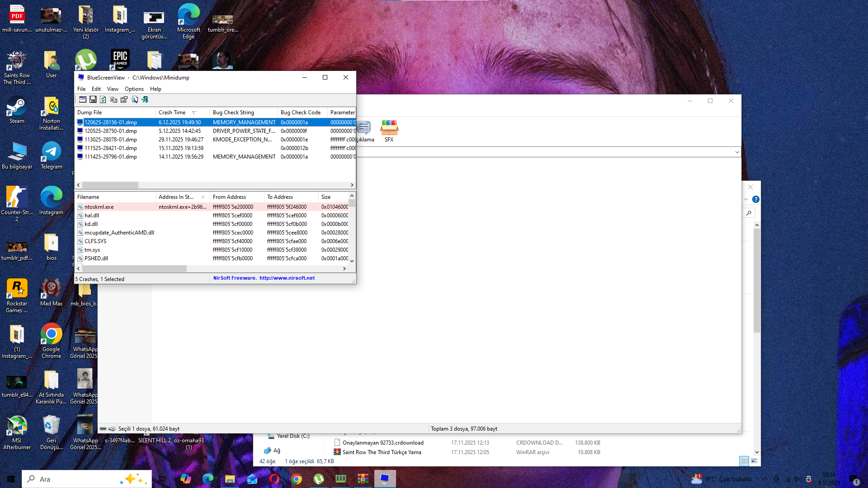Expand the WinRAR address bar dropdown
The width and height of the screenshot is (868, 488).
click(x=737, y=152)
